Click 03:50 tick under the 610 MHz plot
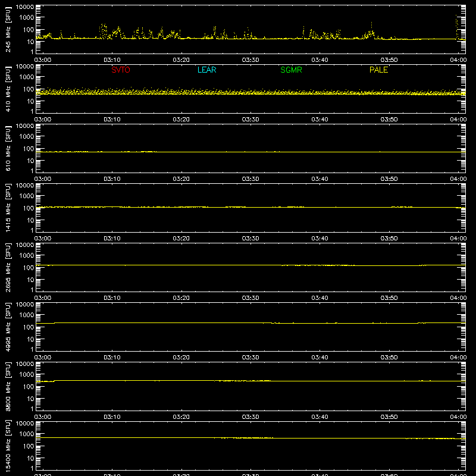This screenshot has width=476, height=476. tap(389, 179)
